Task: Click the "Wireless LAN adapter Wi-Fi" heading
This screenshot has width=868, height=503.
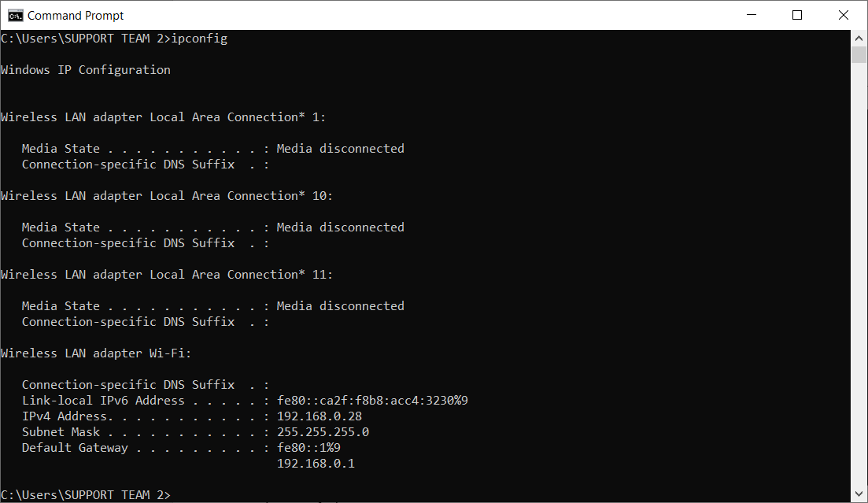Action: [96, 353]
